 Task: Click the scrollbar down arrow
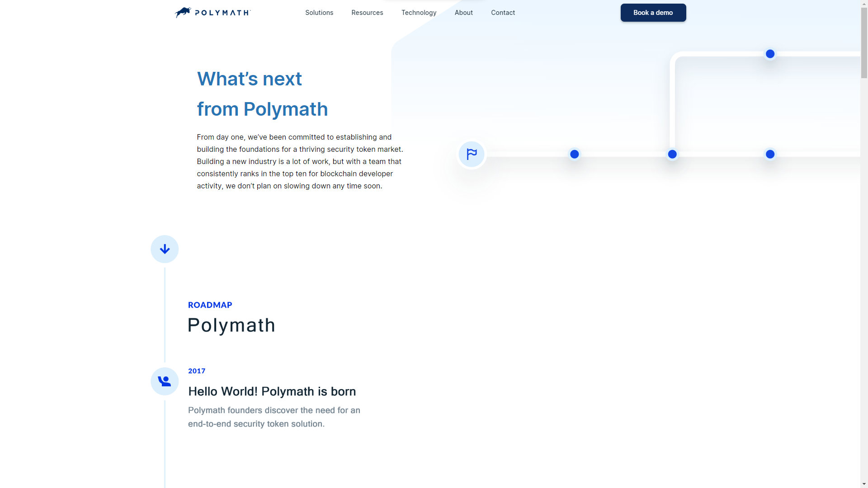pyautogui.click(x=864, y=484)
